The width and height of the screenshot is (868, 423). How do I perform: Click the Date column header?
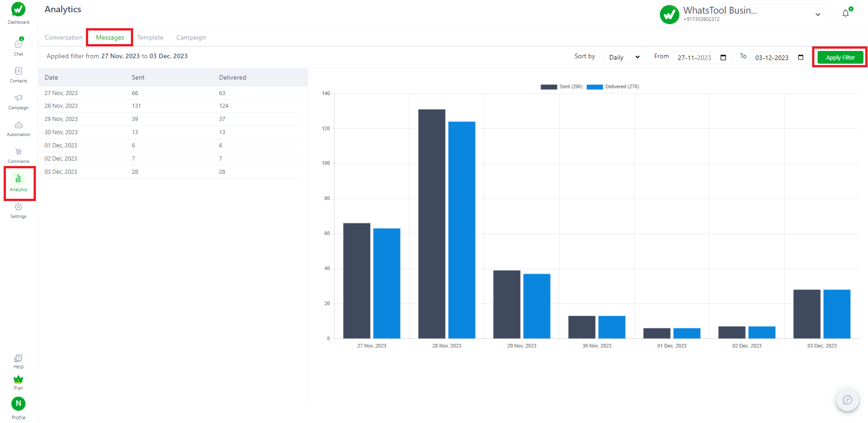click(51, 77)
